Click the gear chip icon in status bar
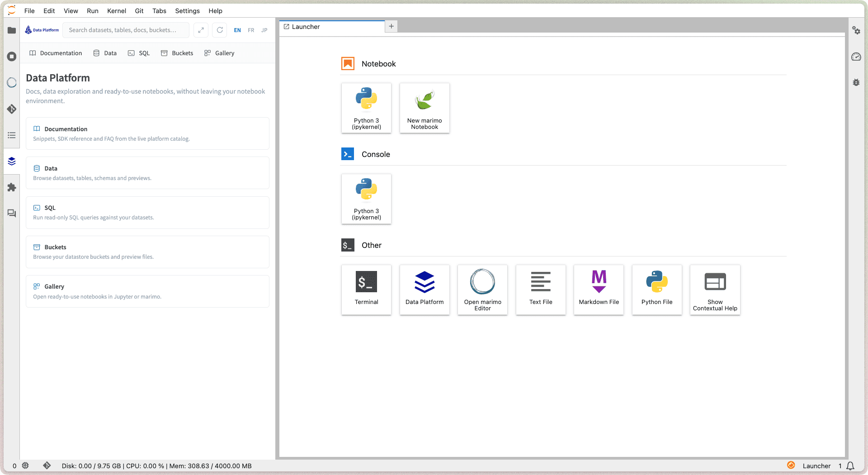Viewport: 868px width, 475px height. pos(25,465)
